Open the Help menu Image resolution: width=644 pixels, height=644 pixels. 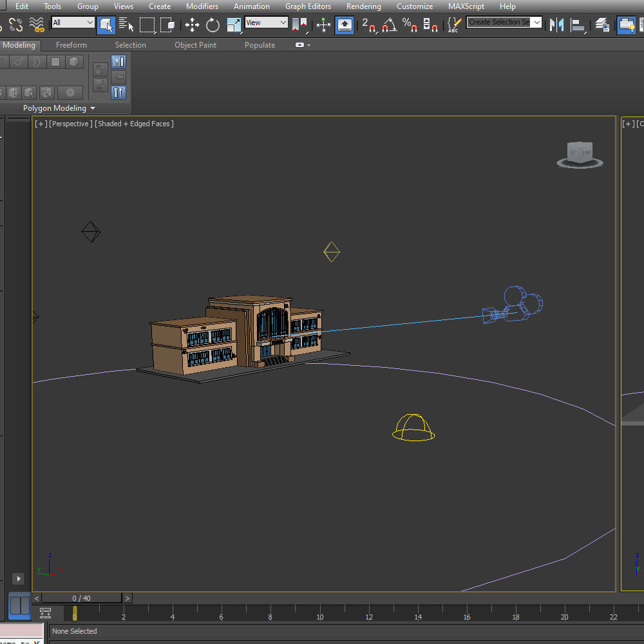coord(507,6)
